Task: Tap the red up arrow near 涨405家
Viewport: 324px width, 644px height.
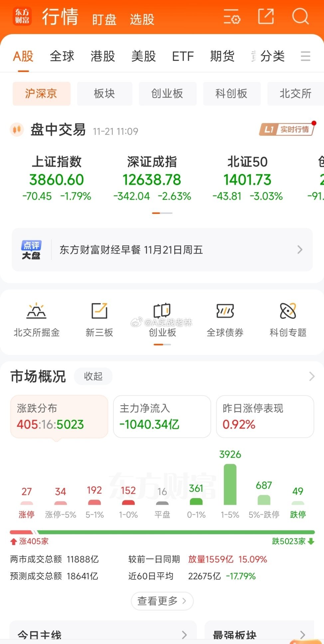Action: pyautogui.click(x=14, y=542)
